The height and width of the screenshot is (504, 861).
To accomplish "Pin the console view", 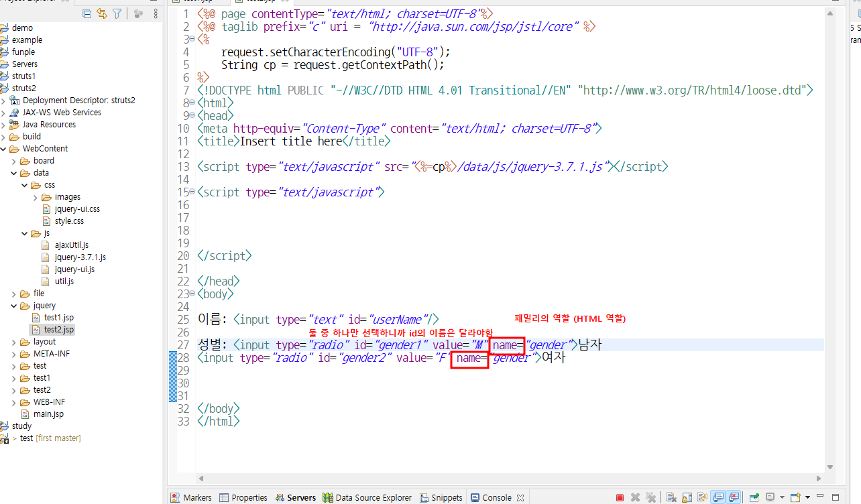I will point(754,497).
